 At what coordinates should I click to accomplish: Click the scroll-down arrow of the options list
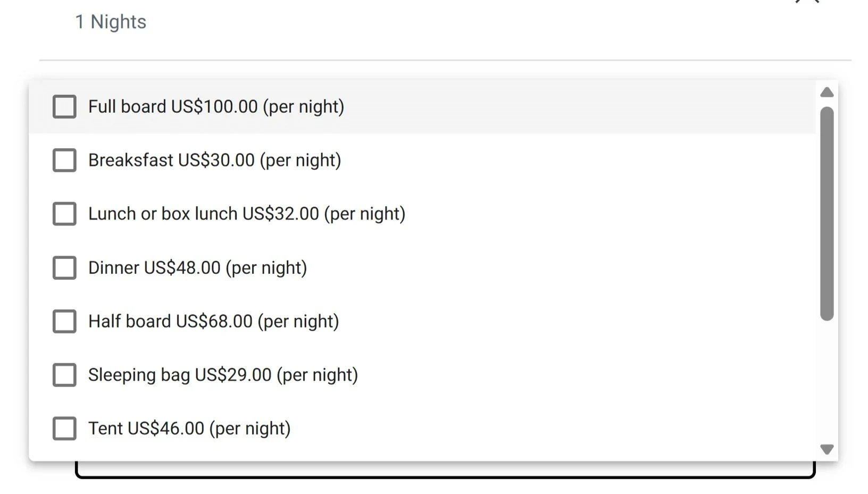click(x=827, y=449)
